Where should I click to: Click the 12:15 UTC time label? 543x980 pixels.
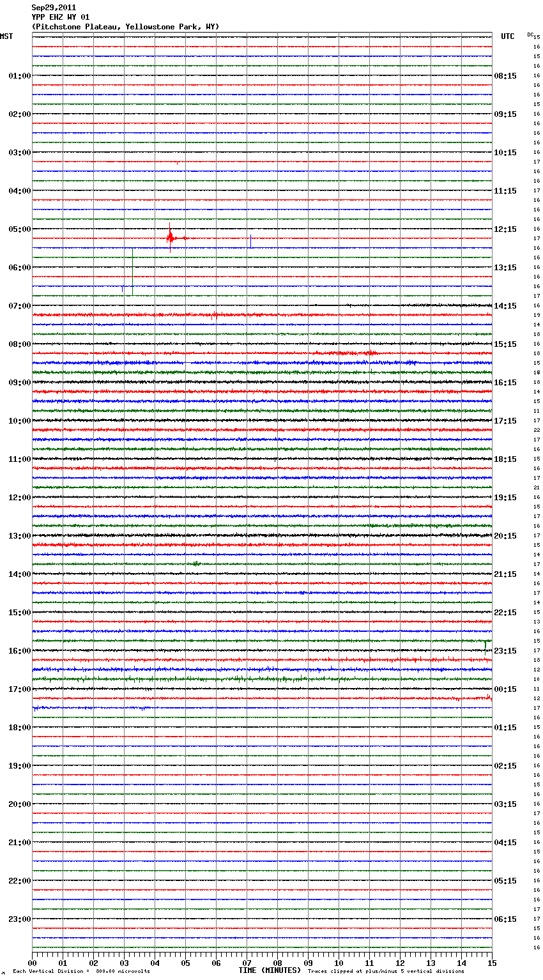tap(505, 229)
